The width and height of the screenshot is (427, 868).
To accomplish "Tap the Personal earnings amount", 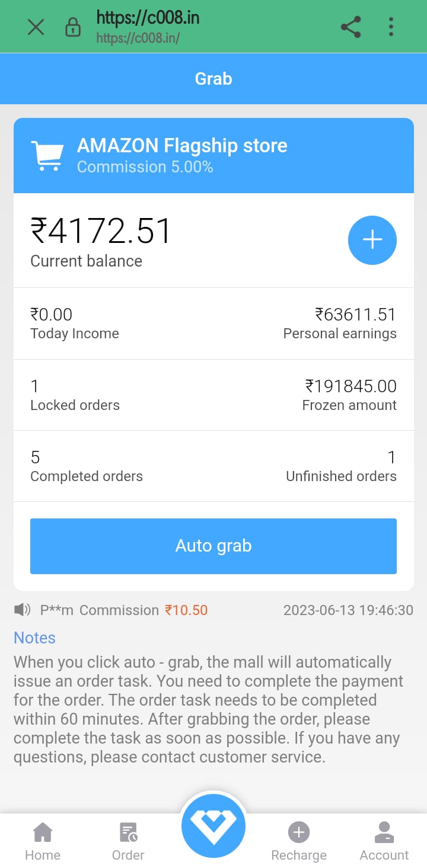I will (355, 315).
